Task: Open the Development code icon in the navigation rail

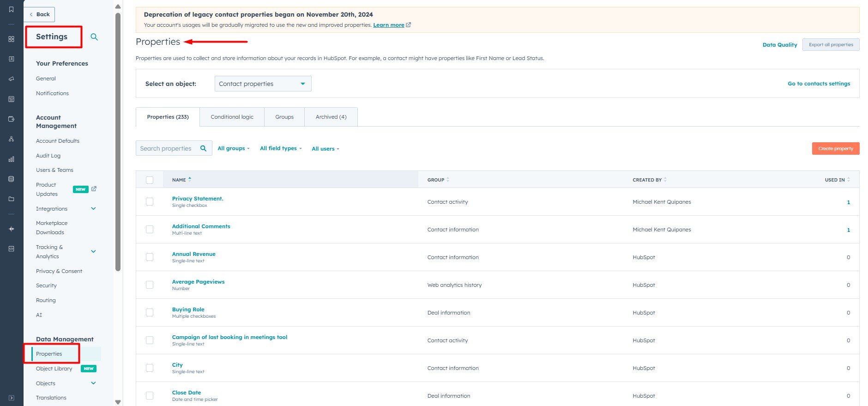Action: (x=12, y=248)
